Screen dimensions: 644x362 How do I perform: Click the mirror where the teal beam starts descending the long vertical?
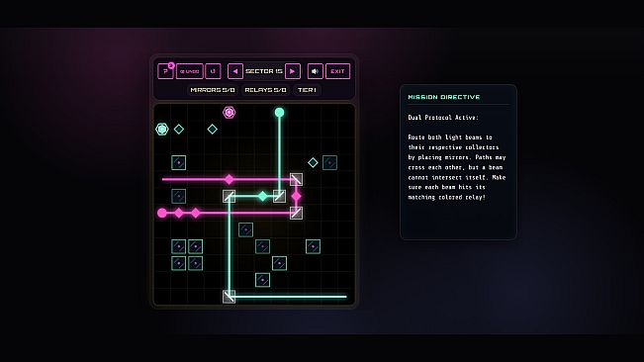coord(230,196)
